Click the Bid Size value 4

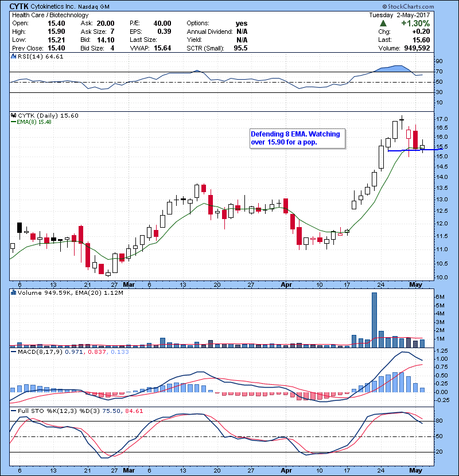[x=112, y=48]
